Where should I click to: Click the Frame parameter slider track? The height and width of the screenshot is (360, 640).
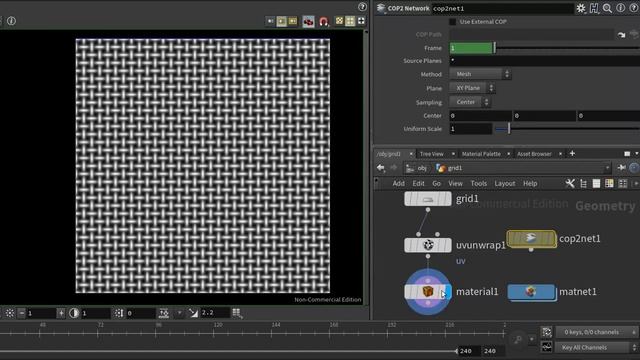(x=567, y=48)
